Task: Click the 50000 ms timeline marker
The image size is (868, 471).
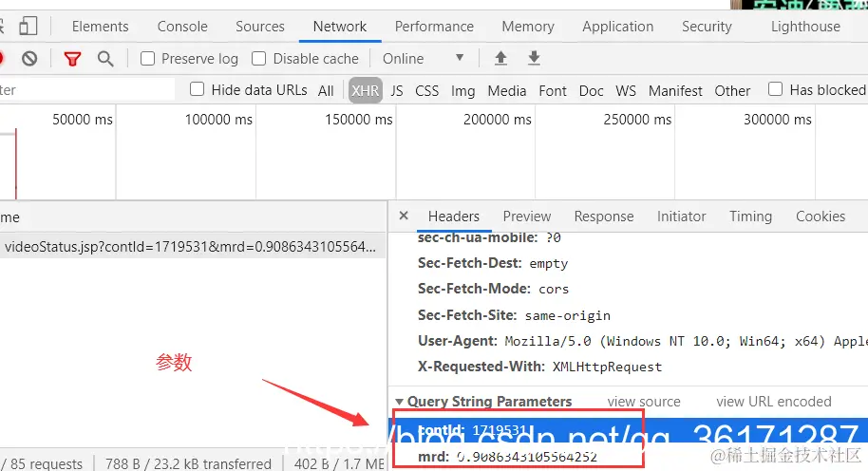Action: 83,120
